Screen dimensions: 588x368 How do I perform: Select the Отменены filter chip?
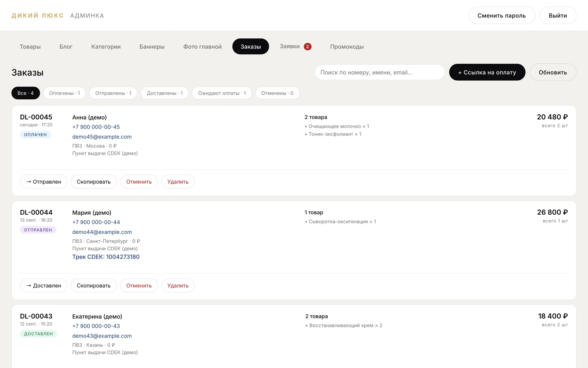pos(277,93)
